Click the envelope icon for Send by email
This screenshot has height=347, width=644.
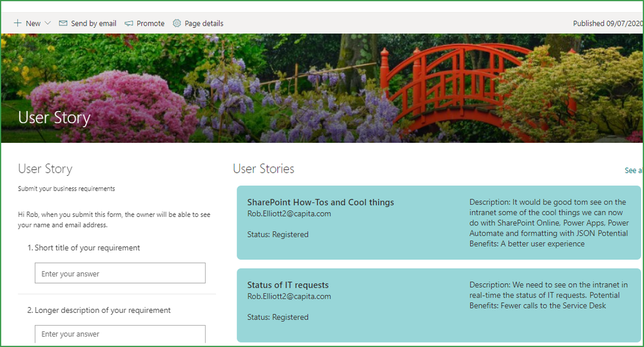[63, 23]
